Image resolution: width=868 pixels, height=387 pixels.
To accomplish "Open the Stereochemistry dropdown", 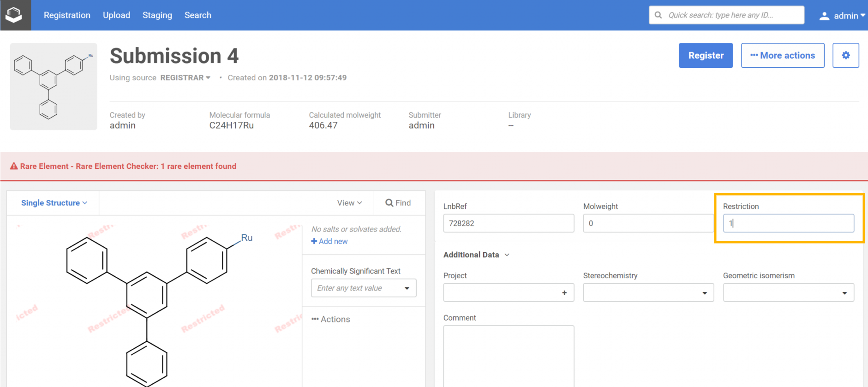I will [648, 292].
